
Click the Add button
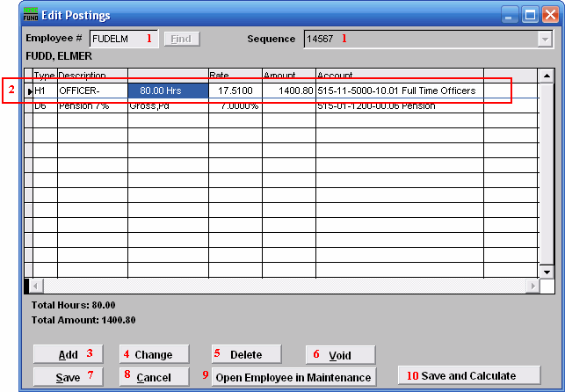[68, 354]
